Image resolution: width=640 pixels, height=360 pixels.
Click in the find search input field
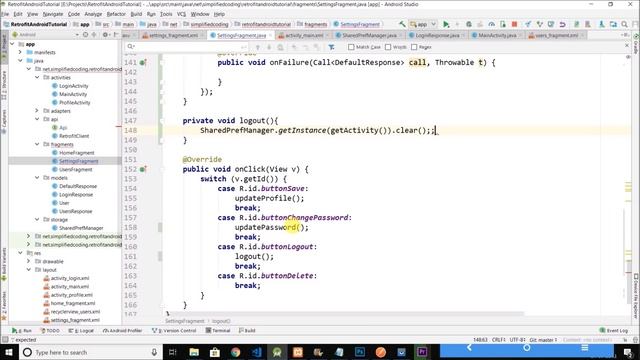point(186,47)
